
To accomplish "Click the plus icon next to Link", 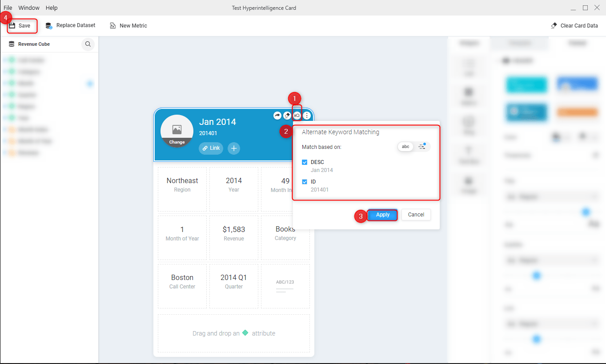I will 234,148.
